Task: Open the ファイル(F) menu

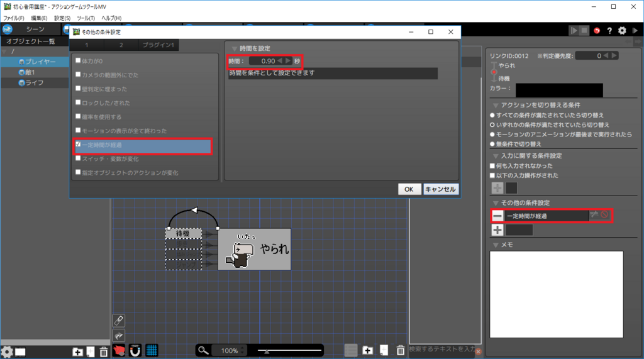Action: pyautogui.click(x=14, y=18)
